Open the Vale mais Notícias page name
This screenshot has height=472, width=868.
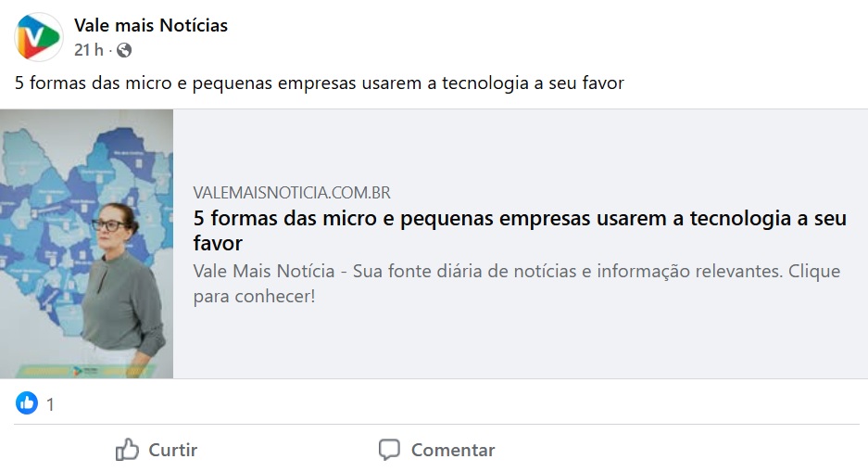(151, 26)
